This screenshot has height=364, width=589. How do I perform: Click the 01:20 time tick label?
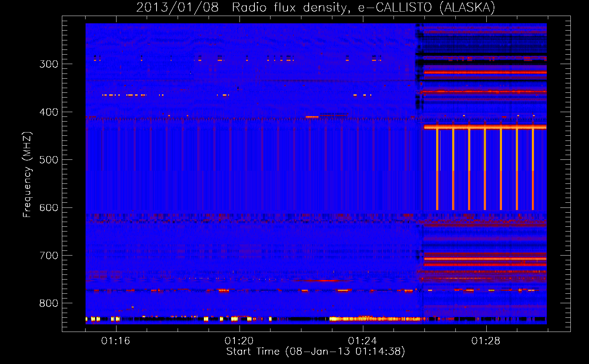pyautogui.click(x=239, y=341)
